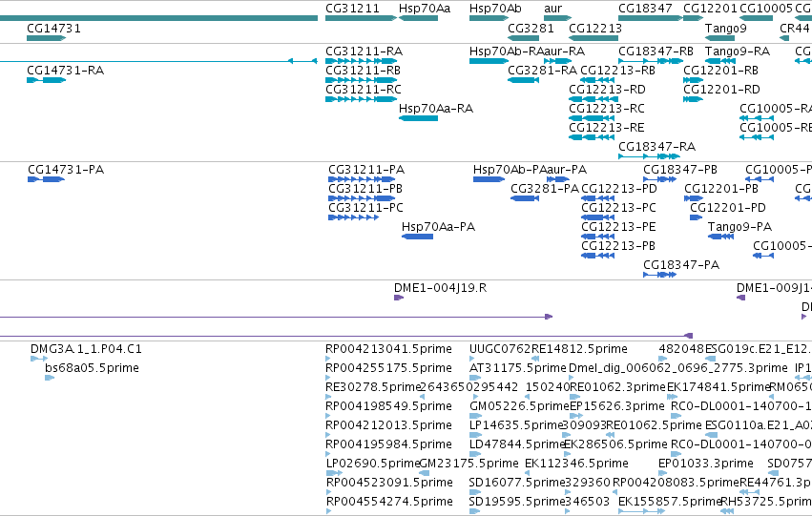Click transcript Tango9-RA
The width and height of the screenshot is (812, 516).
[719, 61]
